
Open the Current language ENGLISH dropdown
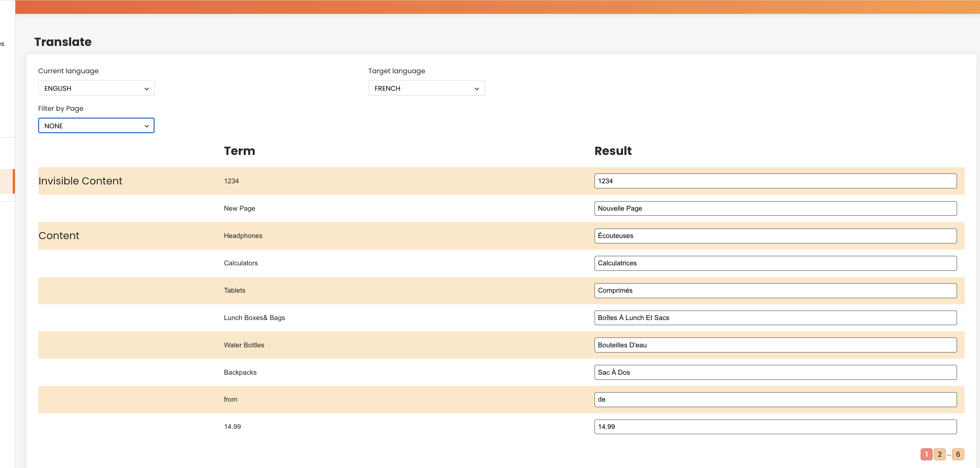96,88
